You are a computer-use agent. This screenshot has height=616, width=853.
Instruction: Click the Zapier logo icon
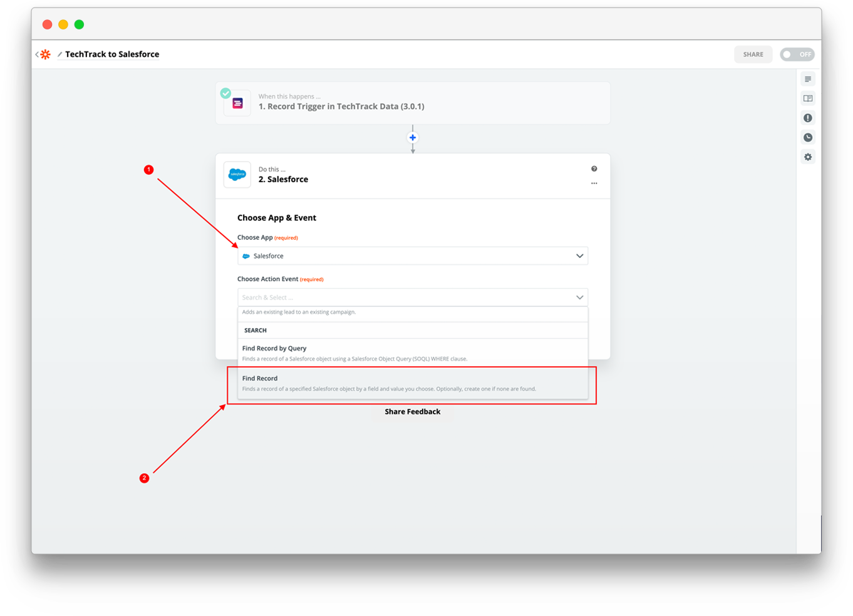point(45,54)
